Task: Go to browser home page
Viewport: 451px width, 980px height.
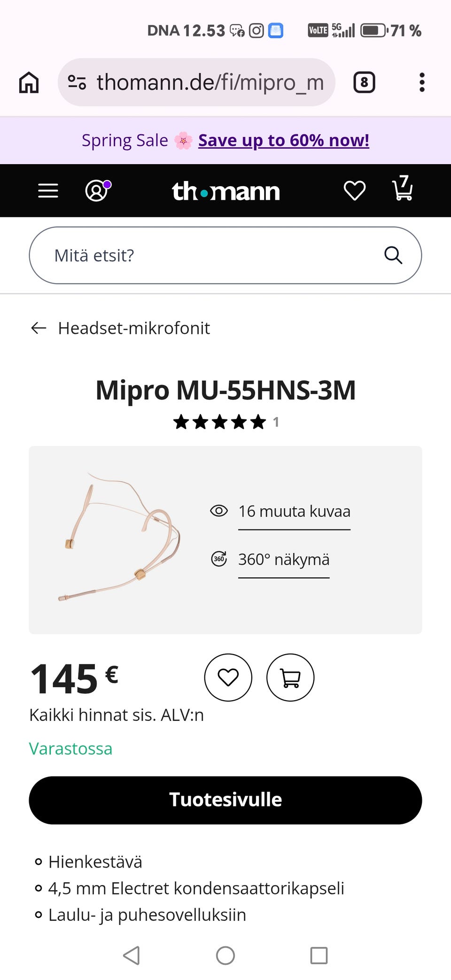Action: (29, 83)
